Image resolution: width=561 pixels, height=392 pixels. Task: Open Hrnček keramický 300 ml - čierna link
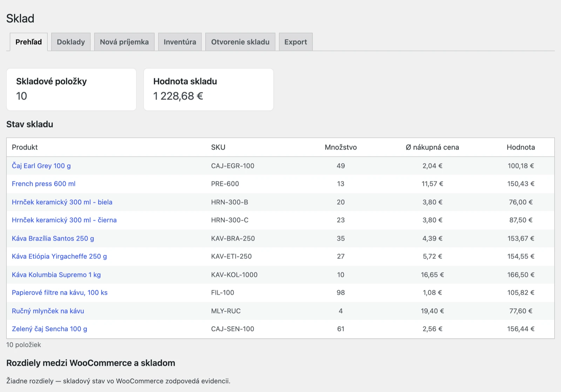[64, 220]
